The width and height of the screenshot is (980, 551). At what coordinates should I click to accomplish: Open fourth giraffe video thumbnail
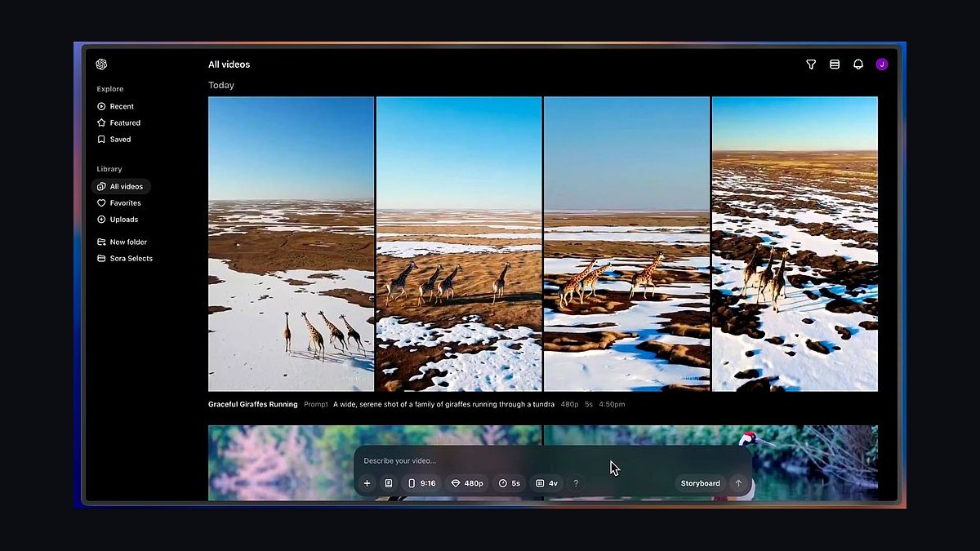795,244
